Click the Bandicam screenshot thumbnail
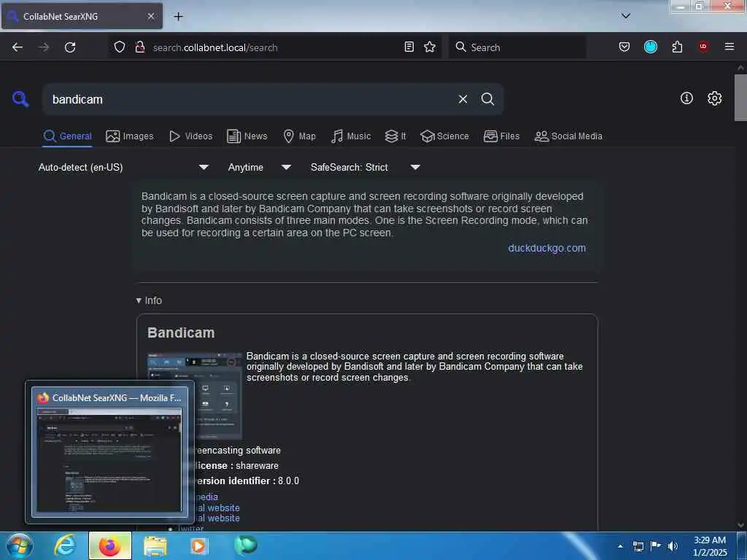Image resolution: width=747 pixels, height=560 pixels. [194, 396]
